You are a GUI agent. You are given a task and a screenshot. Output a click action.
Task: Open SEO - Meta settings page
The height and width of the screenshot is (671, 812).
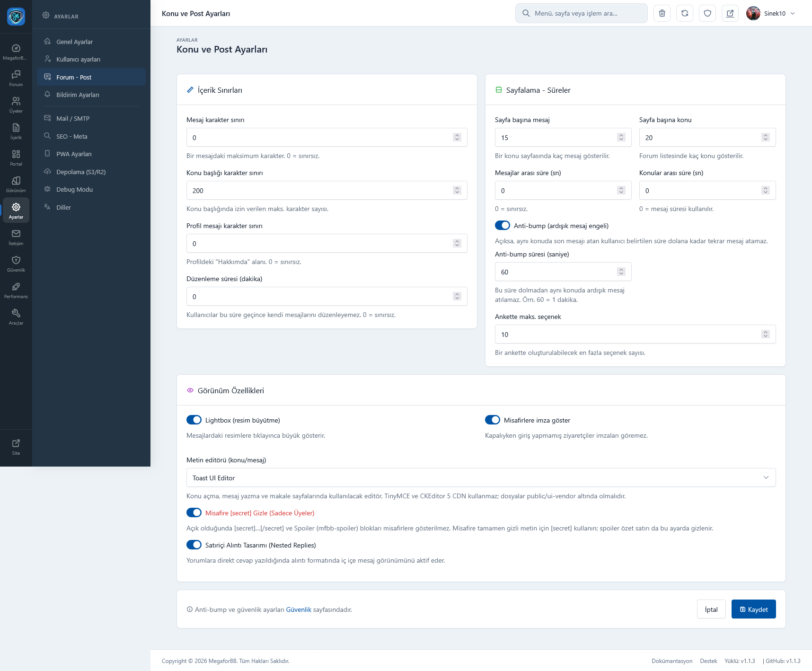pos(72,136)
